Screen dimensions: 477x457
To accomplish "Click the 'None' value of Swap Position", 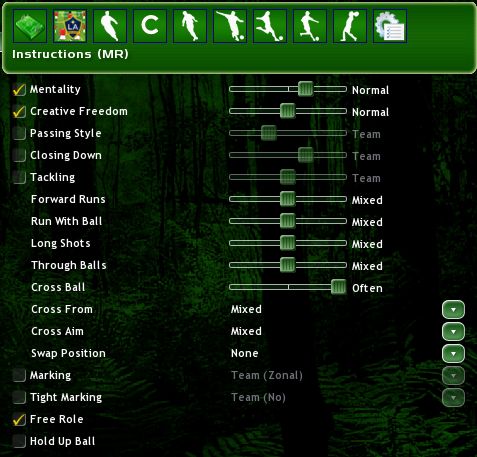I will point(245,353).
